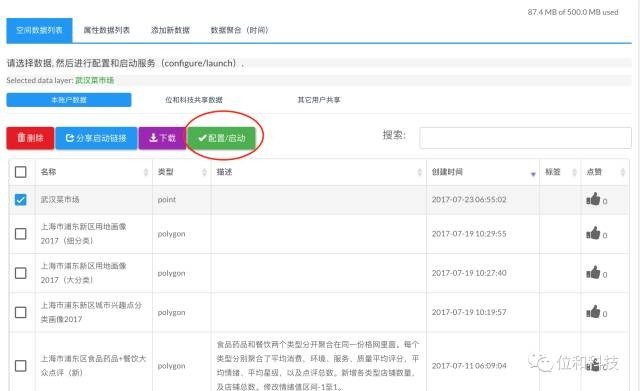Select the 本账户数据 filter tab
Screen dimensions: 640x391
(x=69, y=100)
